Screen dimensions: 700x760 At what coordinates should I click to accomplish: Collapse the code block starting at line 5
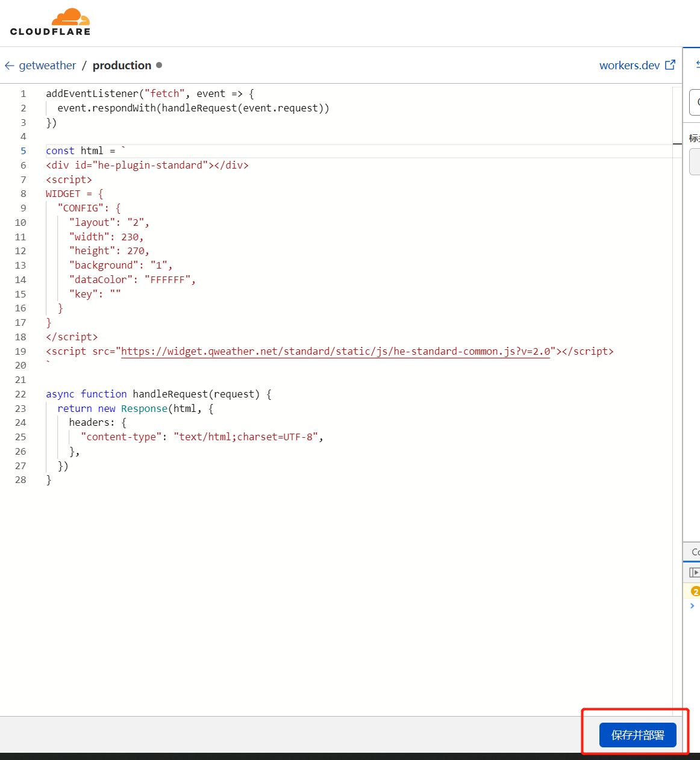pos(36,151)
